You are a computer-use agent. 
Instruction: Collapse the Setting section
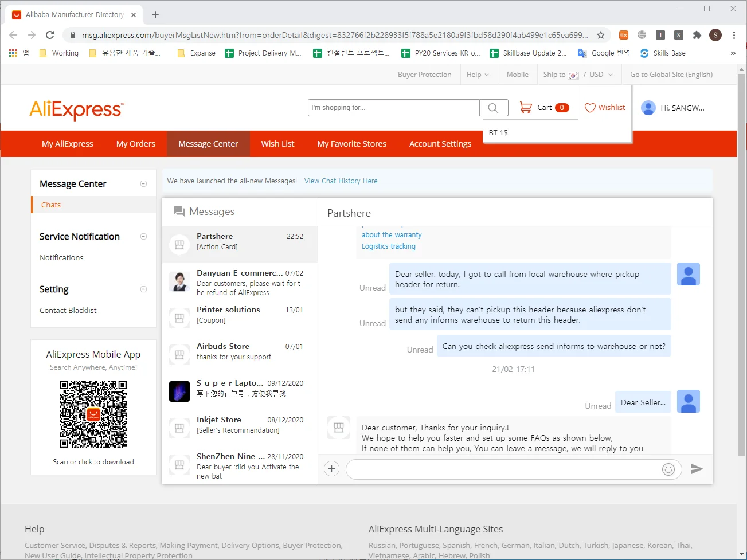click(143, 289)
